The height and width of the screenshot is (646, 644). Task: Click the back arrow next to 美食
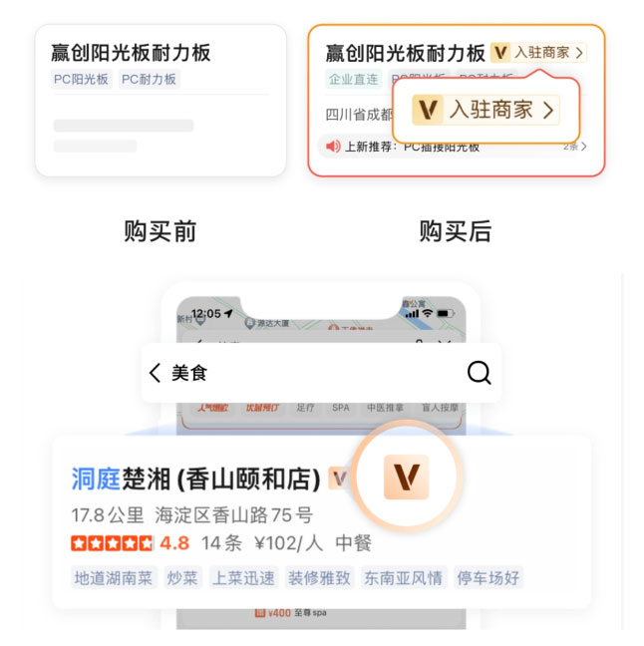[x=155, y=373]
